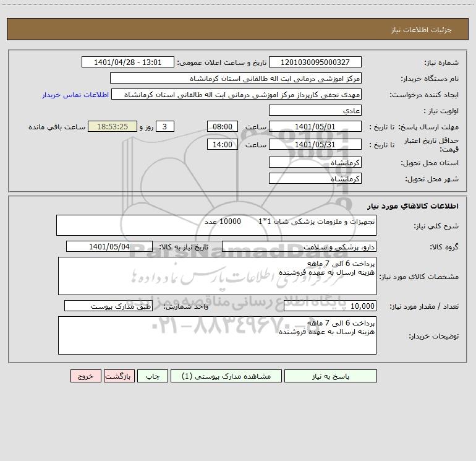Screen dimensions: 476x461
Task: Click the countdown timer 18:53:25
Action: pos(113,126)
